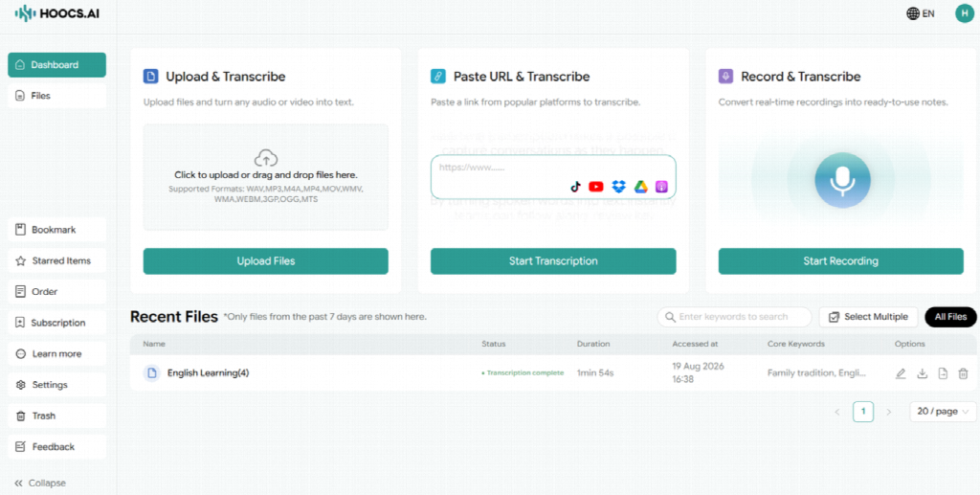
Task: Download the English Learning(4) file
Action: [922, 373]
